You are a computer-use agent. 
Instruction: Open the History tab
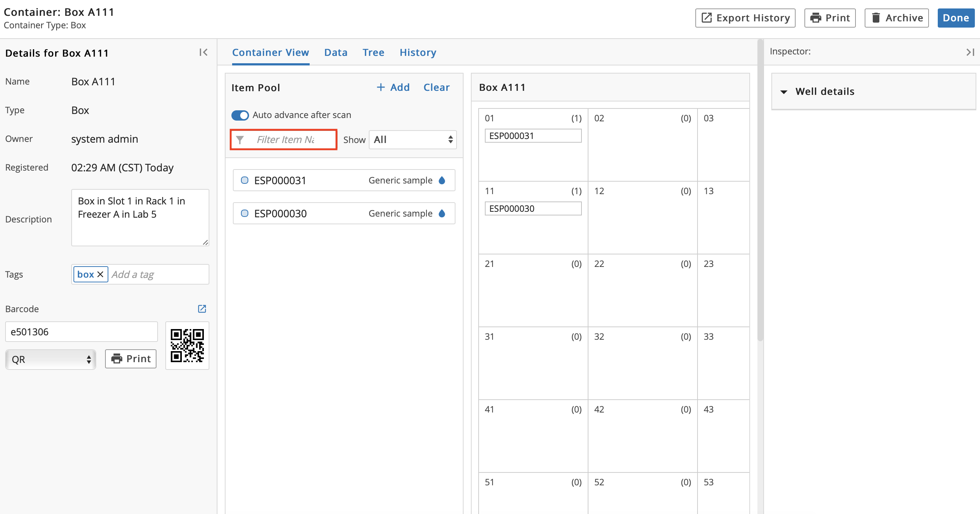[x=418, y=53]
